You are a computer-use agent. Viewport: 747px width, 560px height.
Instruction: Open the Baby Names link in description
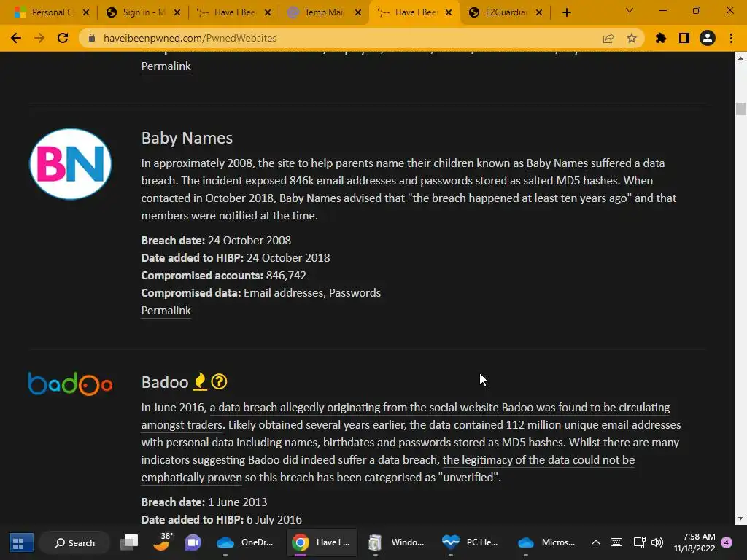pos(557,163)
